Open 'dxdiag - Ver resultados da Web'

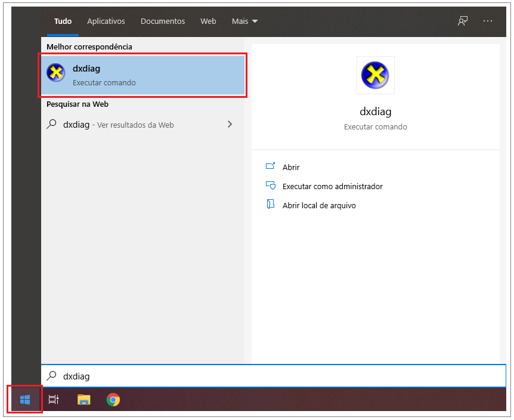click(x=119, y=125)
